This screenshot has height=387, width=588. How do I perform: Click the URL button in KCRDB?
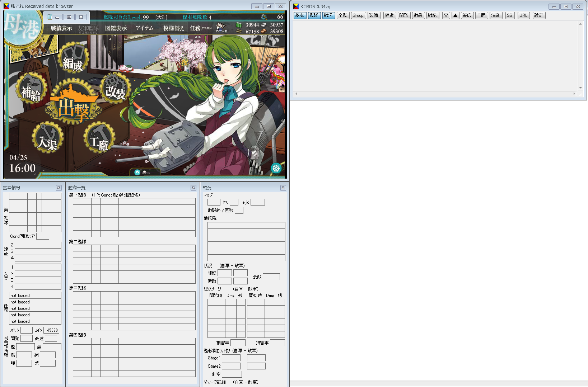[523, 15]
